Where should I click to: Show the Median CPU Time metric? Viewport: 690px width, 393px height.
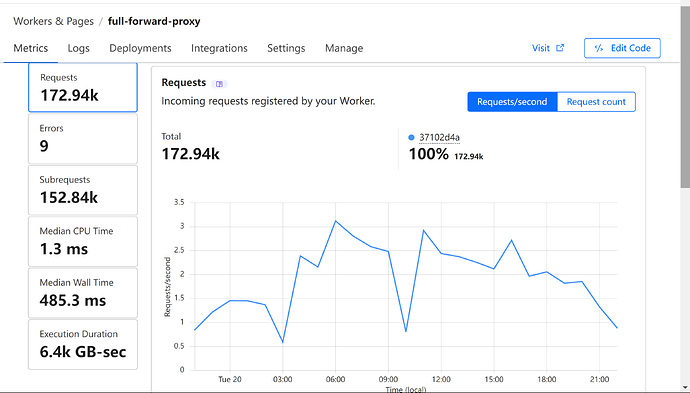point(83,242)
